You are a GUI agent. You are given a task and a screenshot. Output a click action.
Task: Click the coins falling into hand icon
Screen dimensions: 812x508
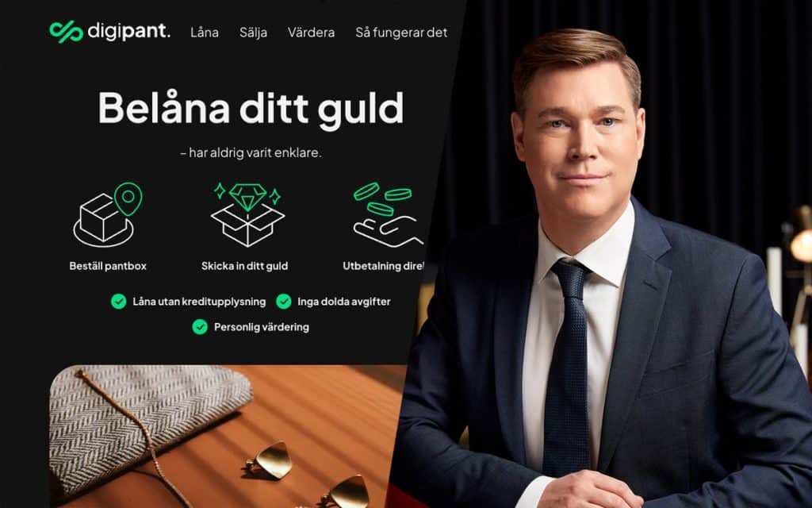click(x=388, y=214)
